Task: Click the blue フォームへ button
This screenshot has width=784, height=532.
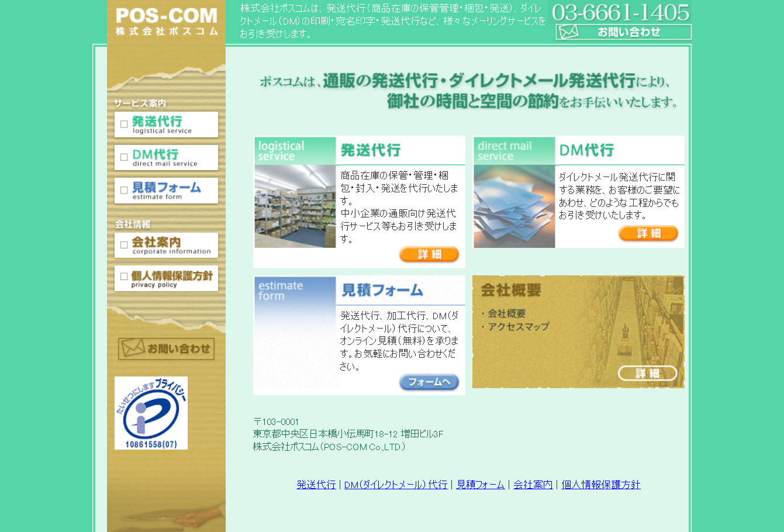Action: coord(429,382)
